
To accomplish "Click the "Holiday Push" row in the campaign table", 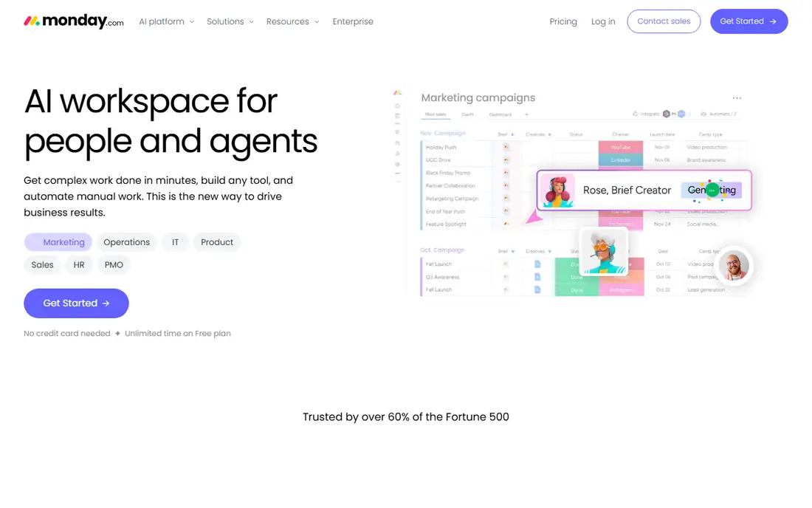I will 584,147.
